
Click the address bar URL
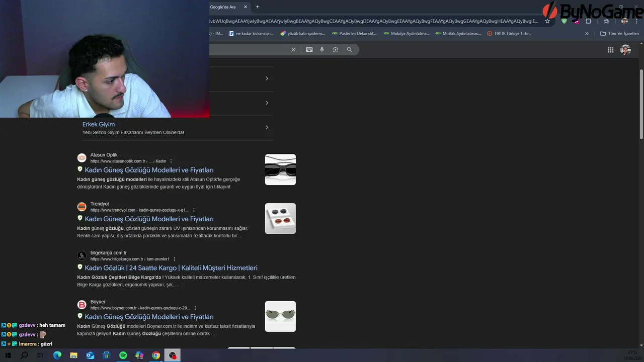(373, 21)
